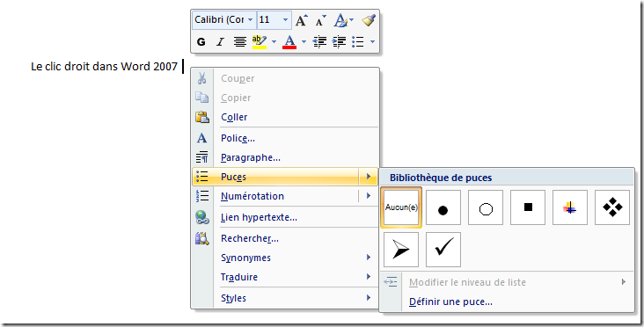The width and height of the screenshot is (644, 327).
Task: Expand the Traduire submenu arrow
Action: click(369, 277)
